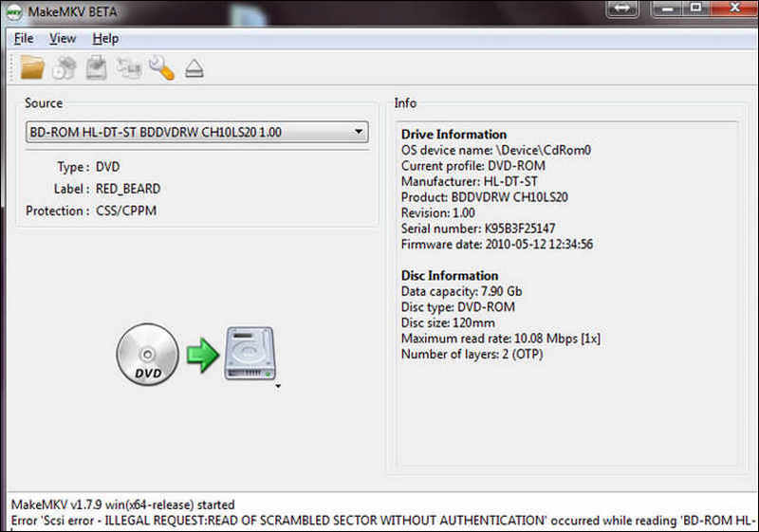Click the Scsi error log message

tap(383, 521)
